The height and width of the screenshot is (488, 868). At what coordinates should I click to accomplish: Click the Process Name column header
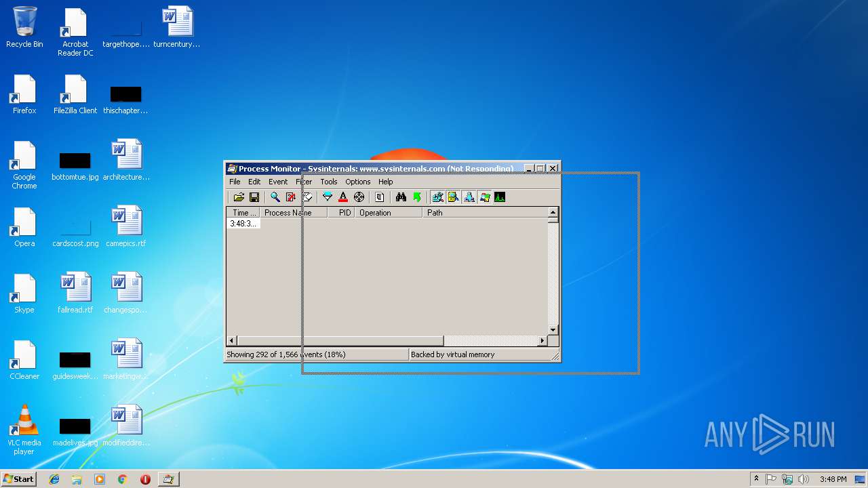[x=294, y=213]
